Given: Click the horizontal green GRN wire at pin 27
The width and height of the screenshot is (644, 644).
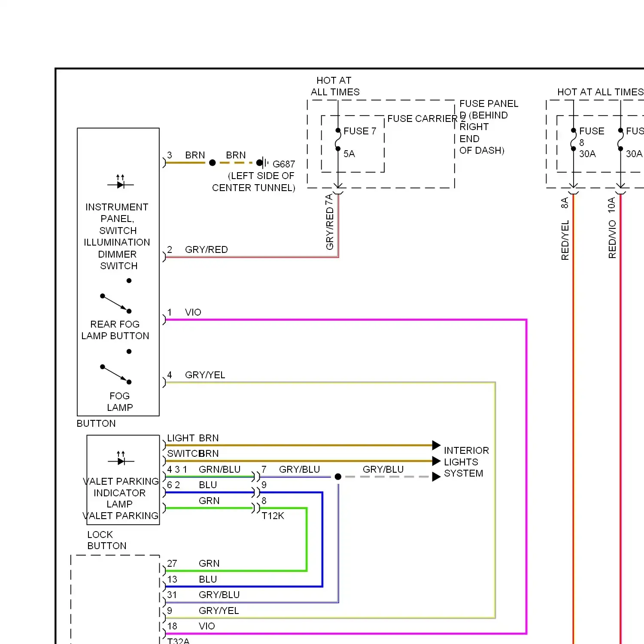Looking at the screenshot, I should pyautogui.click(x=236, y=571).
